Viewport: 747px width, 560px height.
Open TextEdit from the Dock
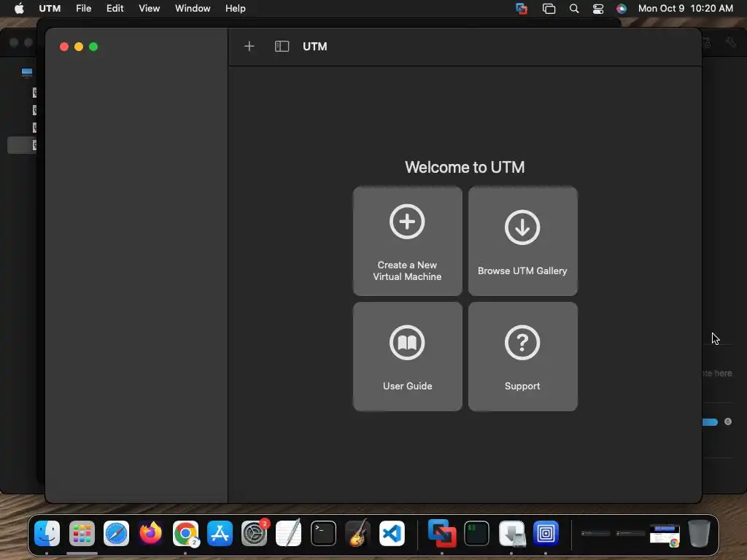click(289, 533)
